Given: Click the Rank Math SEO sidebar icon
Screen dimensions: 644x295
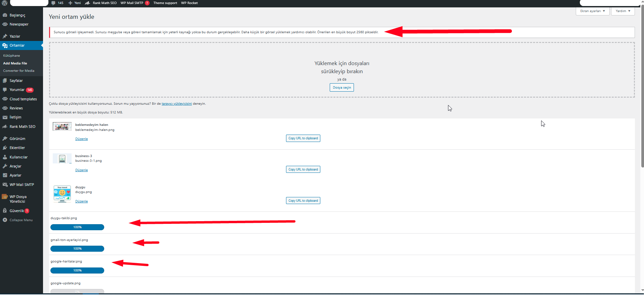Looking at the screenshot, I should (5, 127).
